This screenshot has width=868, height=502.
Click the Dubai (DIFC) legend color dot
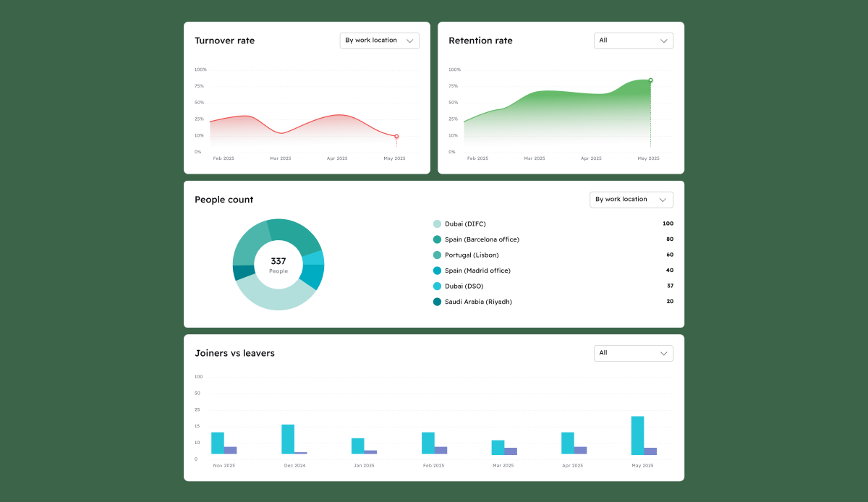(437, 224)
